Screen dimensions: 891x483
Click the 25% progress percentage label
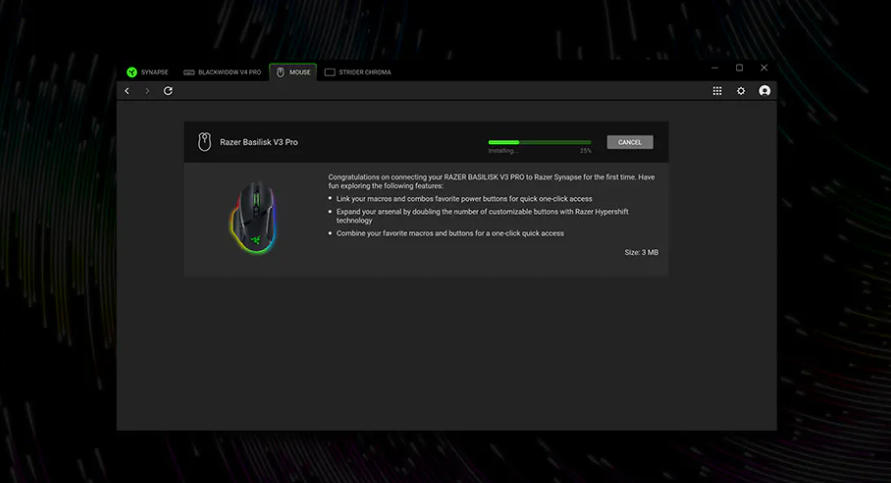point(585,151)
